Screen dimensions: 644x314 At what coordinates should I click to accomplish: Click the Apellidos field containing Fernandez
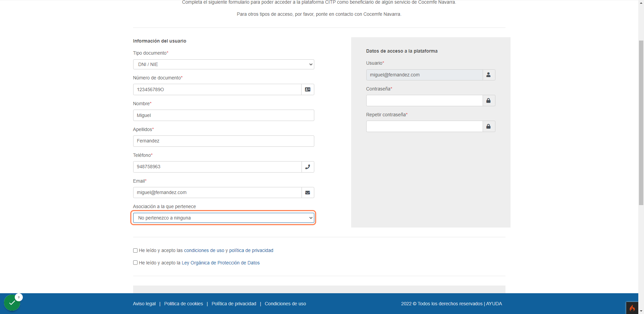pos(223,141)
